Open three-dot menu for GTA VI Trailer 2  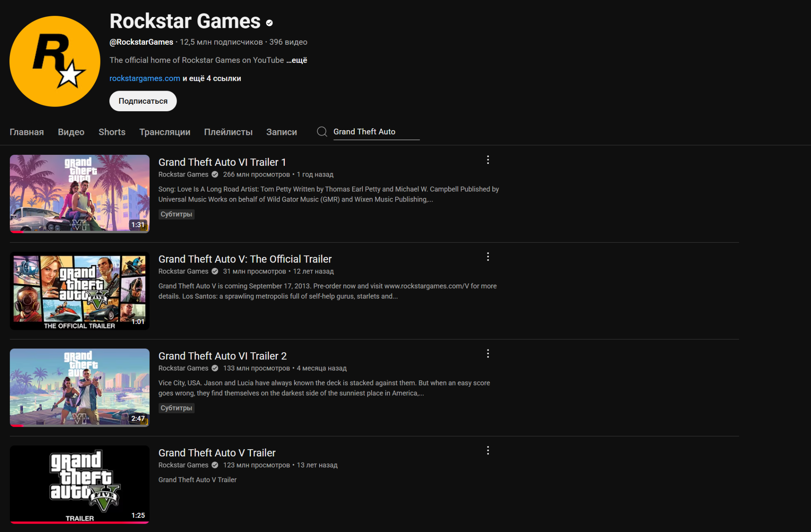pos(488,353)
